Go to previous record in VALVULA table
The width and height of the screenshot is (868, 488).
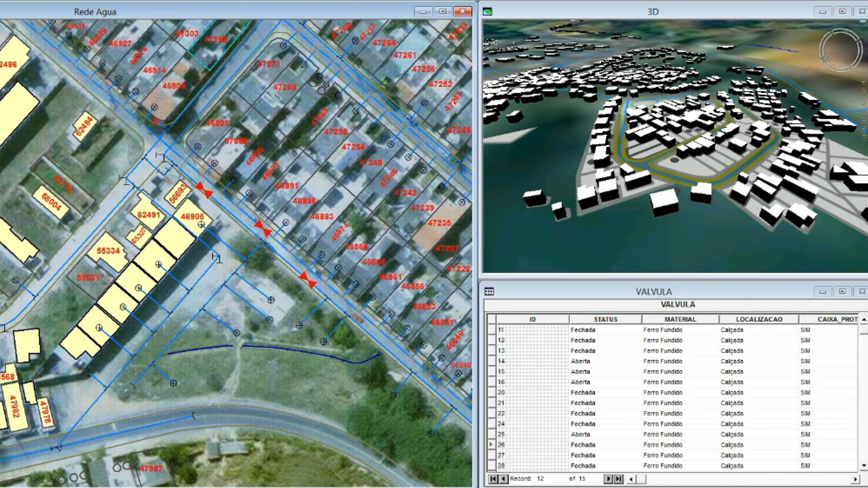click(504, 479)
